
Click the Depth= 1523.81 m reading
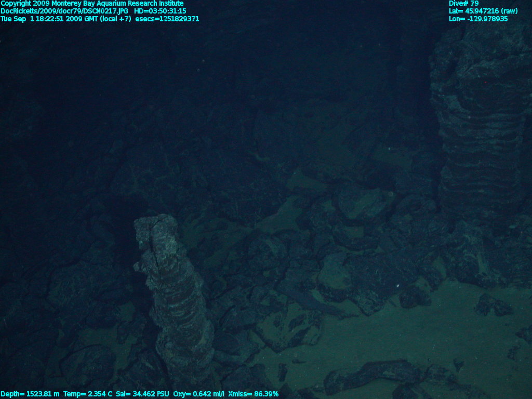point(30,394)
